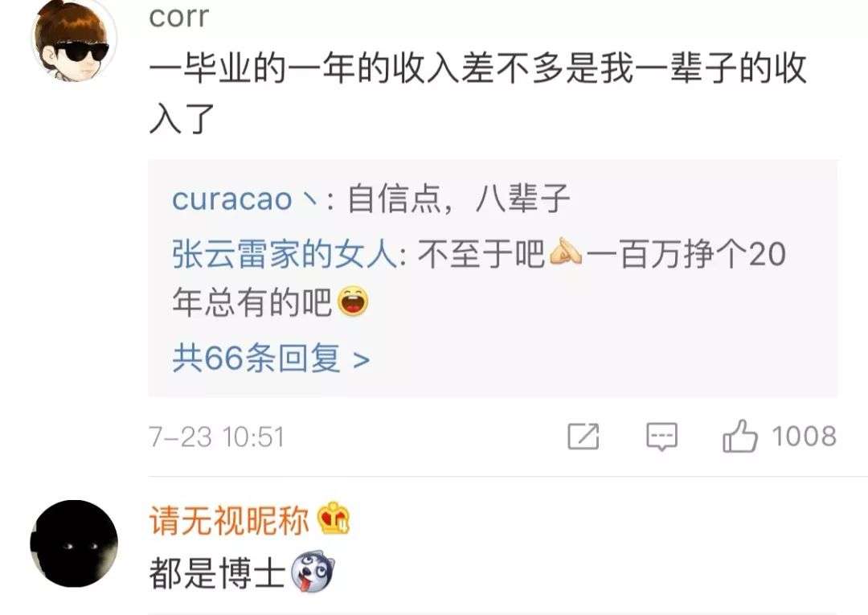Tap the hands emoji after 不至于吧
The width and height of the screenshot is (868, 615).
point(565,253)
